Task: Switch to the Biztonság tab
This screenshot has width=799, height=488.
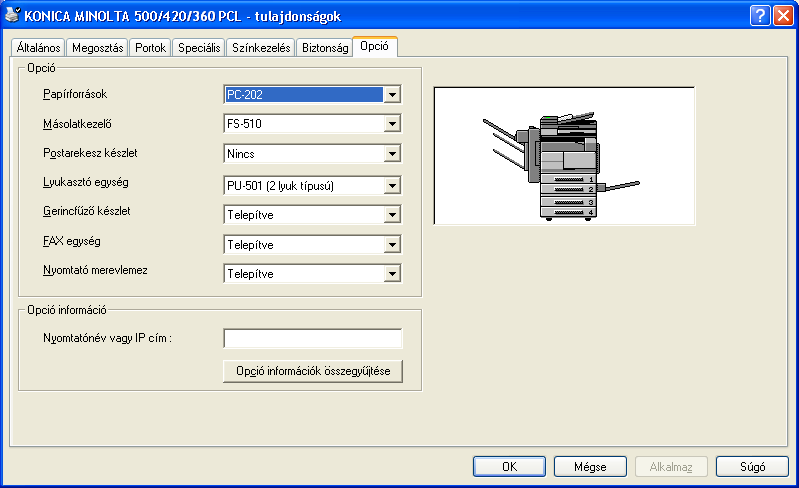Action: coord(325,47)
